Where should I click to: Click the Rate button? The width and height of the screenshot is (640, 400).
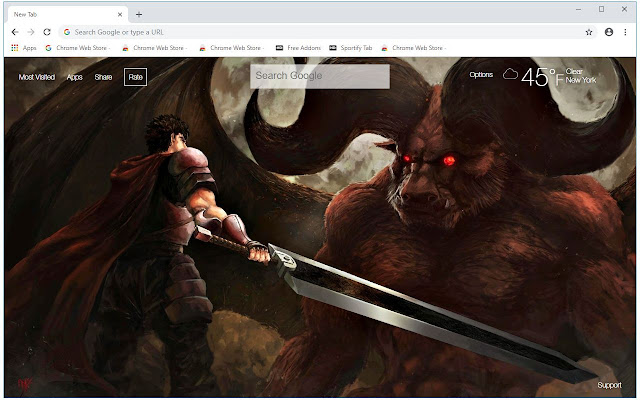click(x=136, y=77)
